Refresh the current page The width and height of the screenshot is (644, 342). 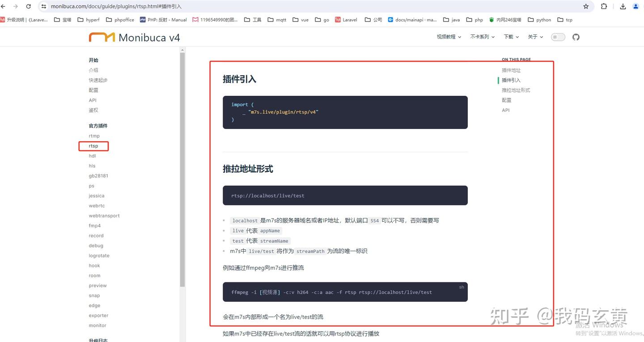28,6
